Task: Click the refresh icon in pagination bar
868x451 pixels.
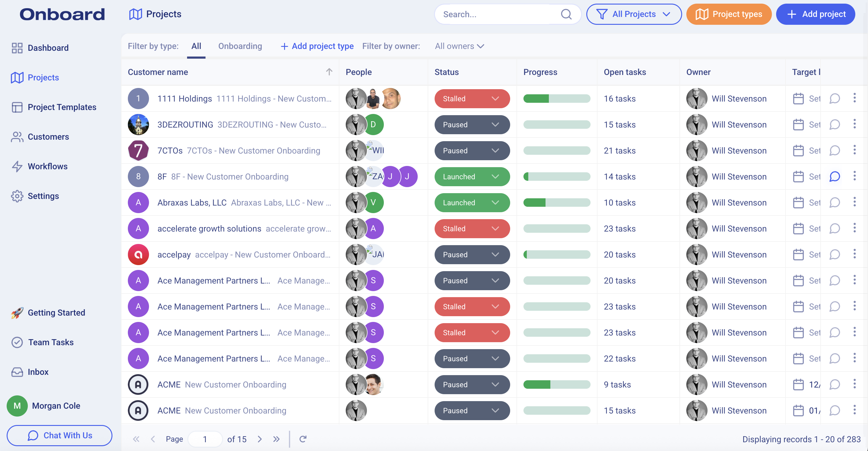Action: [303, 439]
